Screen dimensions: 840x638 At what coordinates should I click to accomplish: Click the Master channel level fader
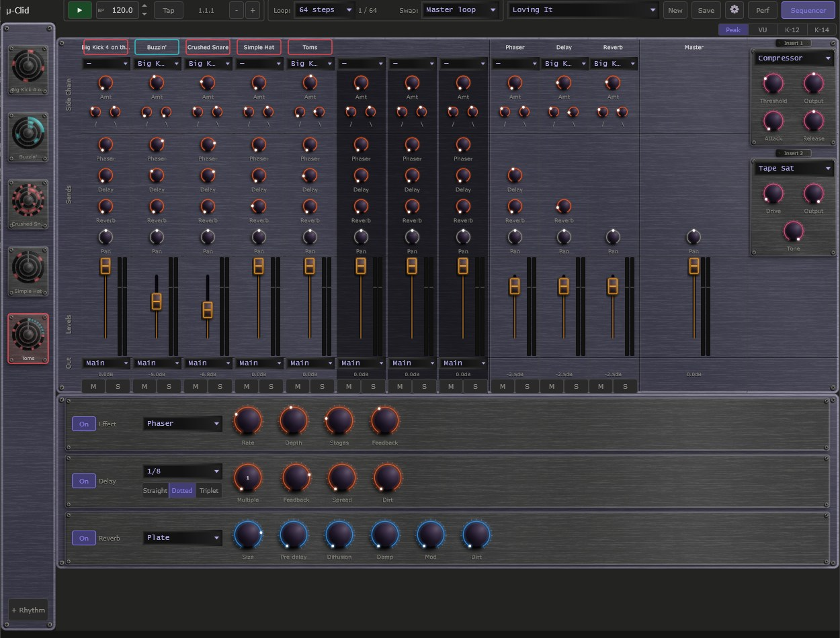point(694,266)
